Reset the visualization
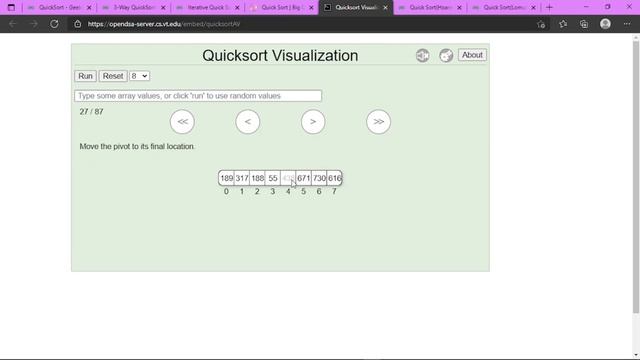640x360 pixels. (x=113, y=76)
